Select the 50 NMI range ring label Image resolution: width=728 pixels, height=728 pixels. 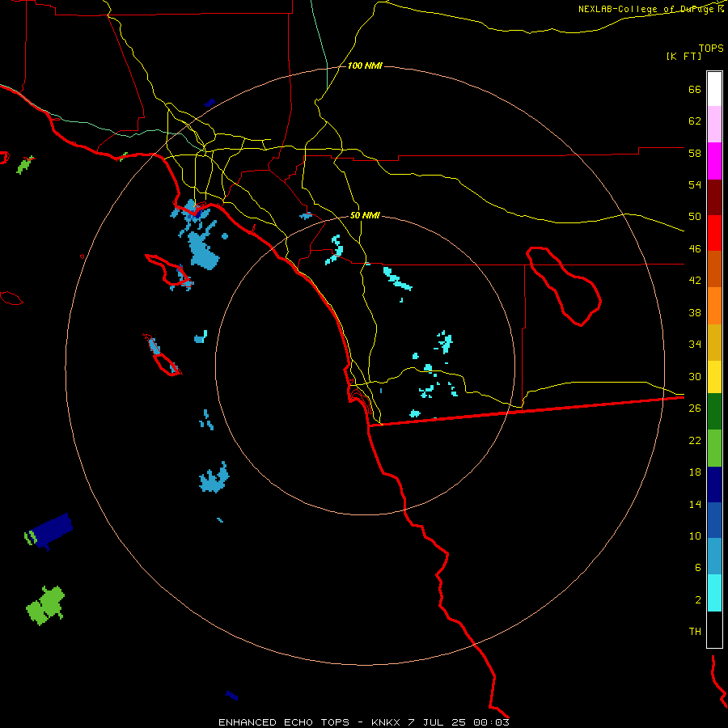click(365, 215)
